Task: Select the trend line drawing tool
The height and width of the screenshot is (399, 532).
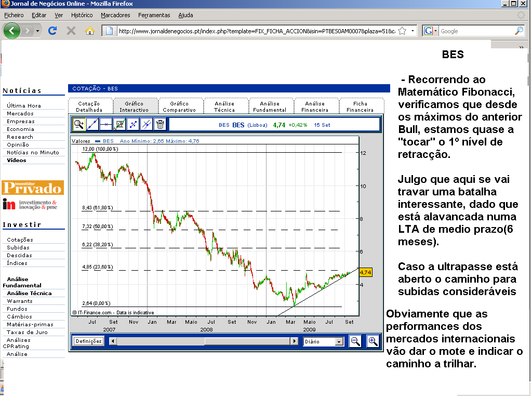Action: [92, 125]
